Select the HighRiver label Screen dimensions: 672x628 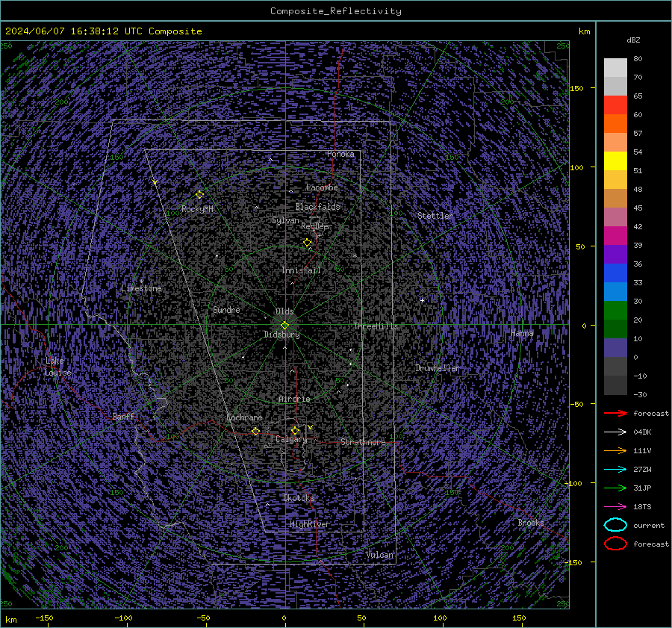309,524
